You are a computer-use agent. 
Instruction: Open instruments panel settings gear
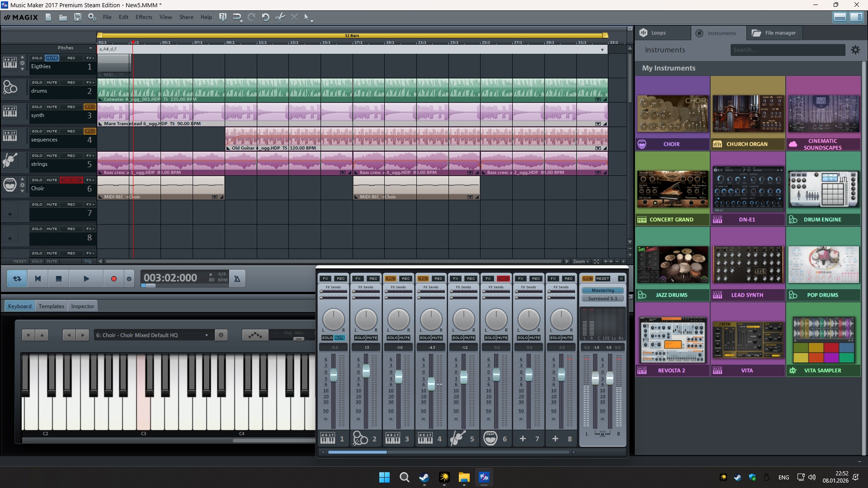(x=855, y=50)
